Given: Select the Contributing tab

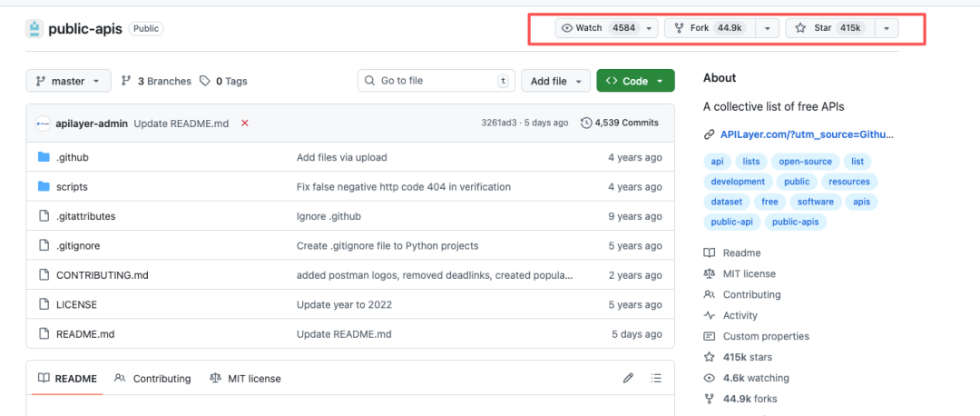Looking at the screenshot, I should click(x=152, y=379).
